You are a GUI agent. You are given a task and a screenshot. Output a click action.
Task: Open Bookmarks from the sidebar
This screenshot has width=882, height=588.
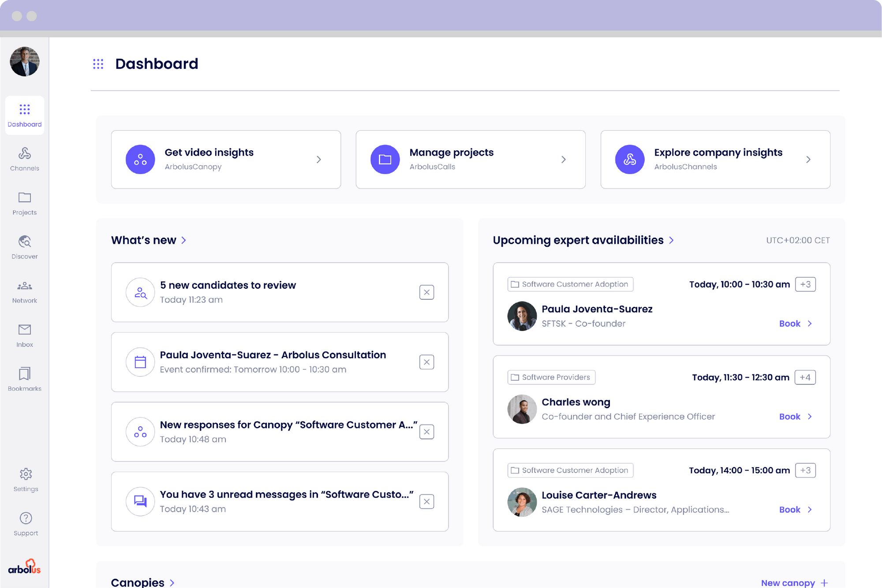point(24,379)
